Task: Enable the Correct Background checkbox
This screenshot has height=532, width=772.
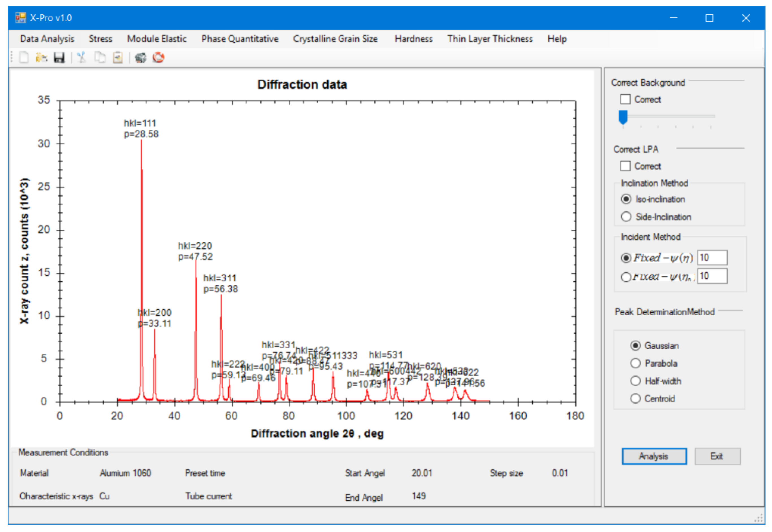Action: click(625, 99)
